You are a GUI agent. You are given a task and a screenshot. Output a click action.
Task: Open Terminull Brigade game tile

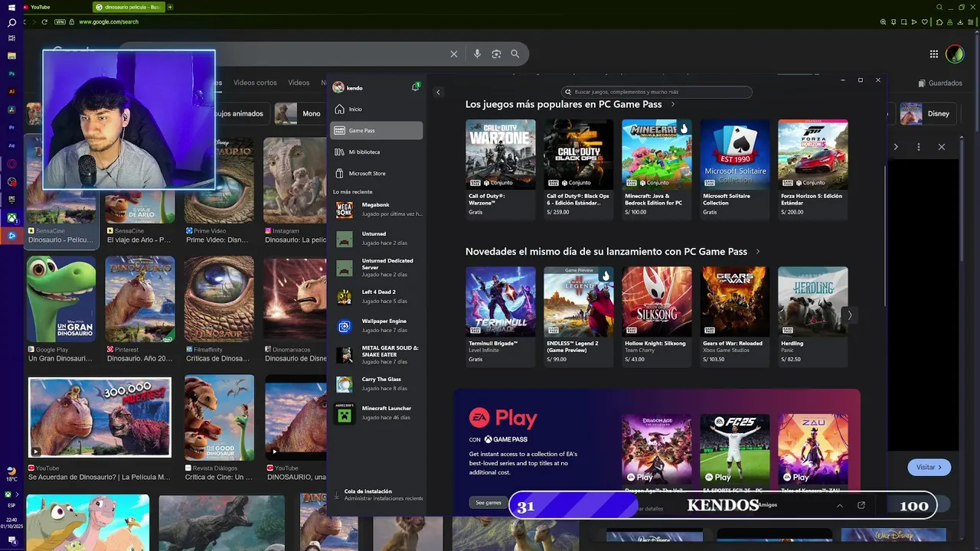point(501,316)
